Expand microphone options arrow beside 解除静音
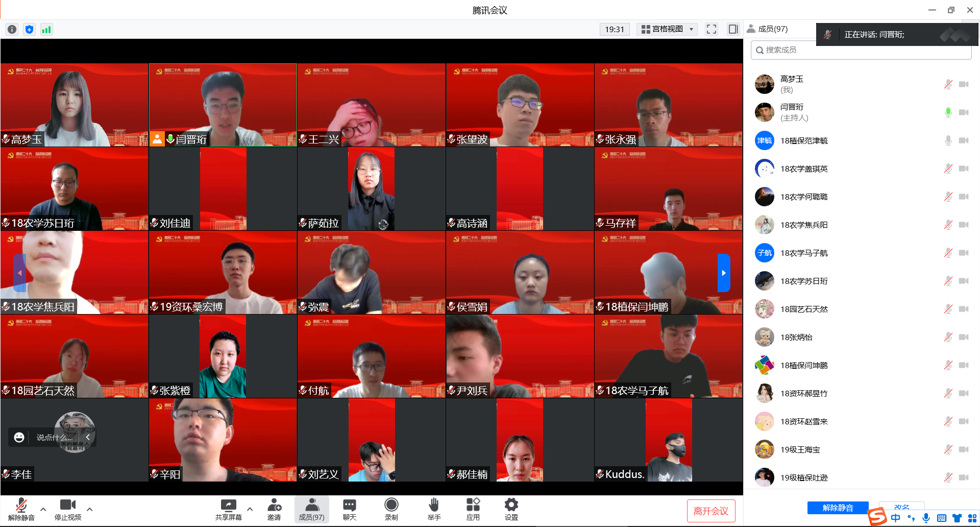Screen dimensions: 980x527 click(x=43, y=509)
